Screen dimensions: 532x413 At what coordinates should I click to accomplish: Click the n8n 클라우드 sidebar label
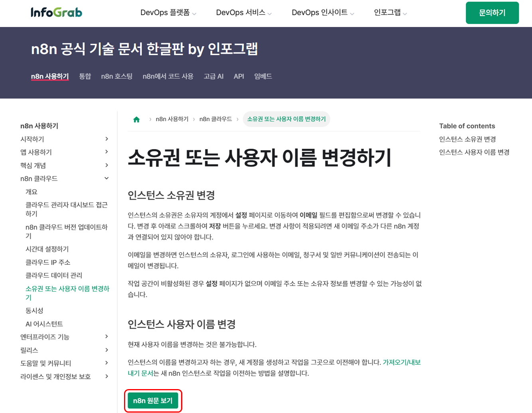point(39,179)
